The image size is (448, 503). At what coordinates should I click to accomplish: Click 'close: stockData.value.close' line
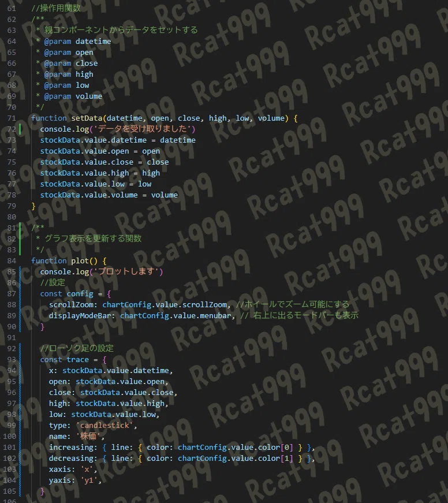coord(113,393)
